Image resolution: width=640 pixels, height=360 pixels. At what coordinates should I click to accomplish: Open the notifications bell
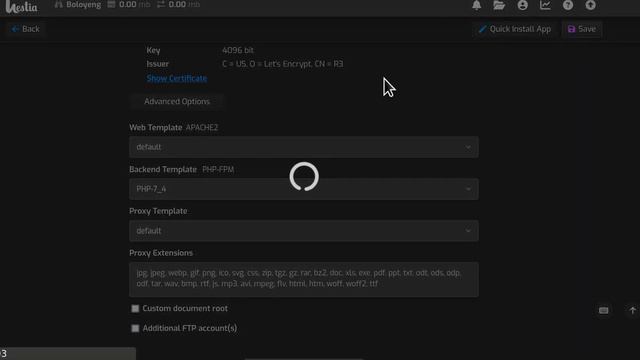(476, 5)
